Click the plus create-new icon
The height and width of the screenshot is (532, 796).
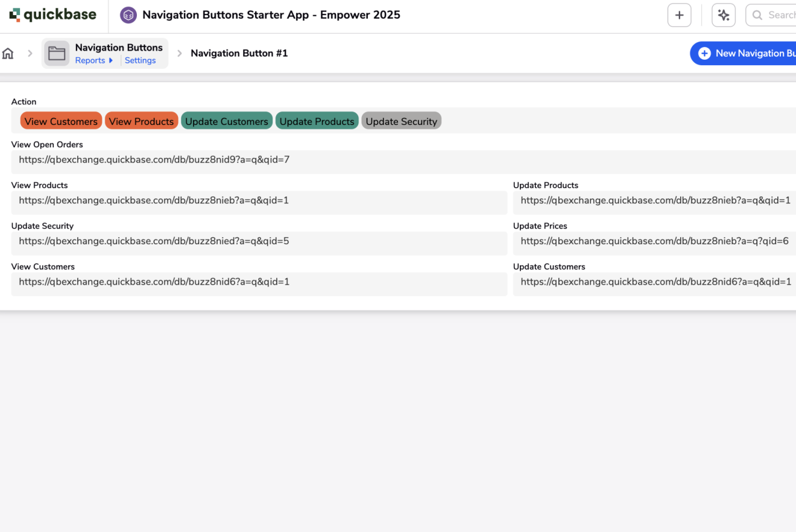[x=679, y=15]
